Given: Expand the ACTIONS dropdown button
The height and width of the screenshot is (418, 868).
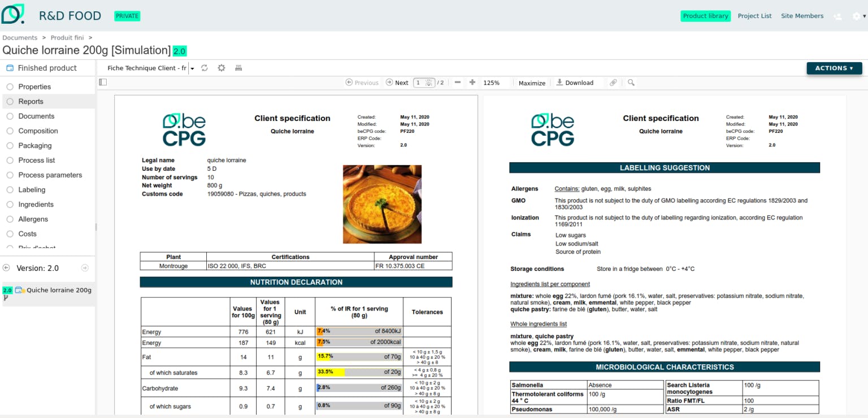Looking at the screenshot, I should tap(834, 68).
